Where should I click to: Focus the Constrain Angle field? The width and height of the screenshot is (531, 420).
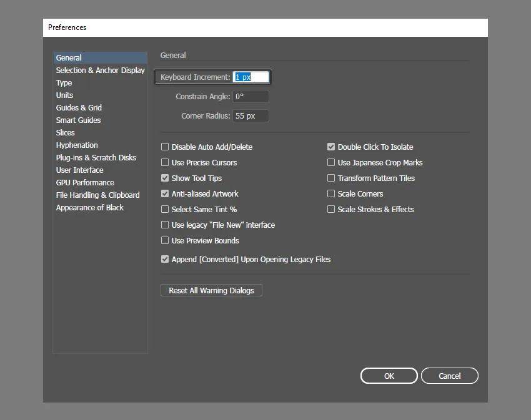251,97
